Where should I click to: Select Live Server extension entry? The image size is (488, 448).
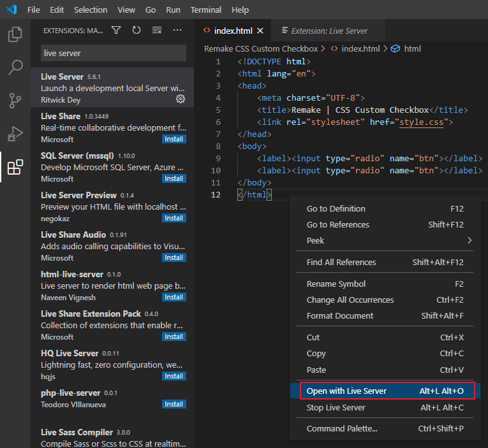[x=112, y=88]
